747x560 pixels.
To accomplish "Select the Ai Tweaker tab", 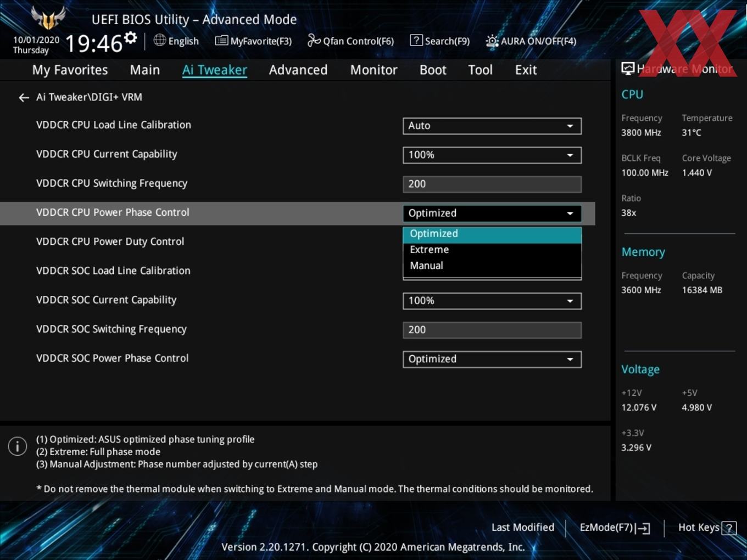I will 215,70.
